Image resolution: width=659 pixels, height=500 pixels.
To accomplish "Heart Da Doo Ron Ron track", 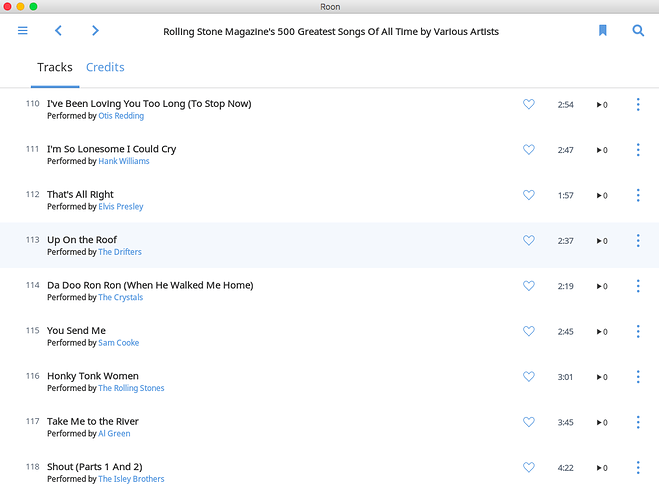I will coord(529,285).
